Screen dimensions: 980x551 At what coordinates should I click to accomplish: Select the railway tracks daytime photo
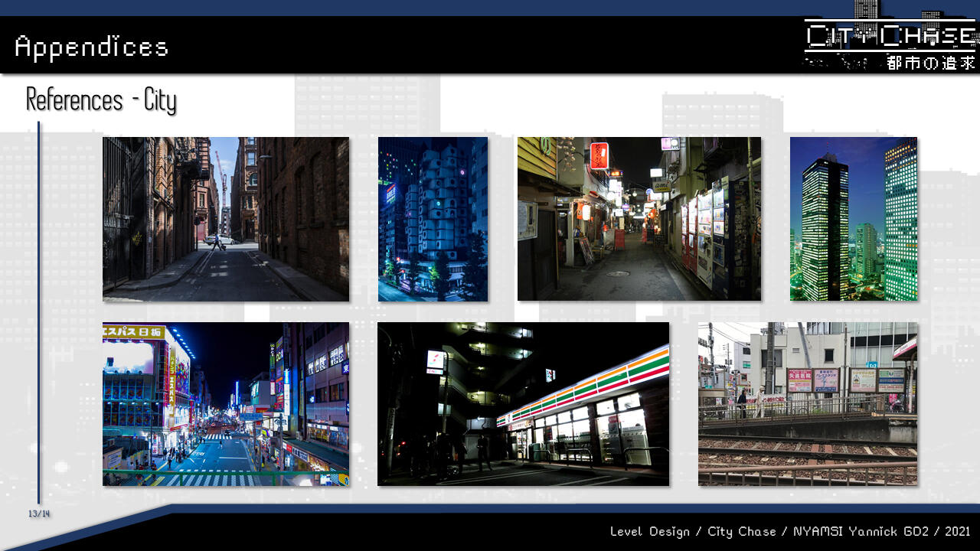807,403
